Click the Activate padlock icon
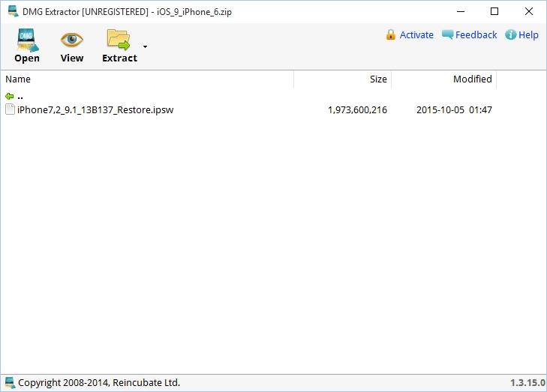The image size is (547, 392). click(390, 34)
